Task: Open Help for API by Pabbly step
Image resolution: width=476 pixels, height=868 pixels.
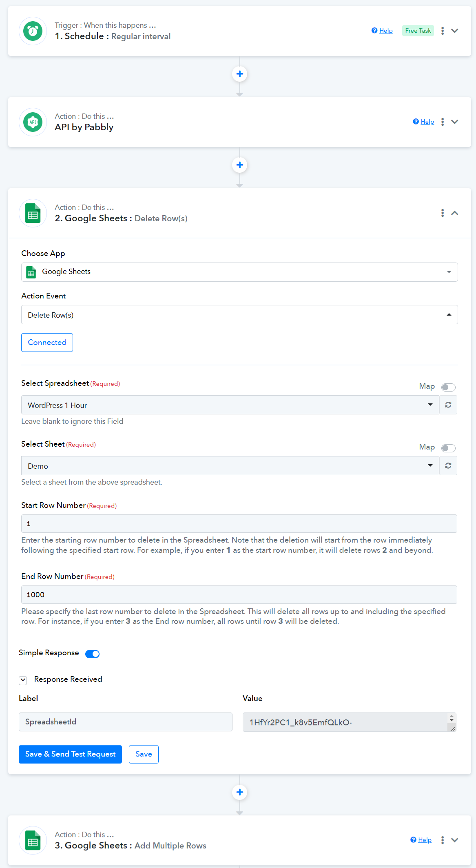Action: 423,122
